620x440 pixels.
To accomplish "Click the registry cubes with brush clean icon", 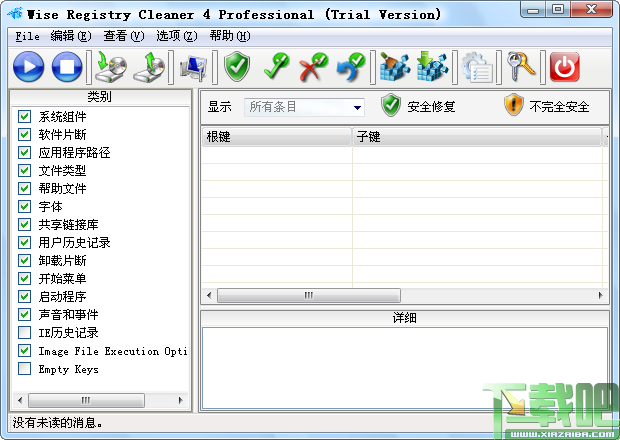I will pyautogui.click(x=394, y=66).
